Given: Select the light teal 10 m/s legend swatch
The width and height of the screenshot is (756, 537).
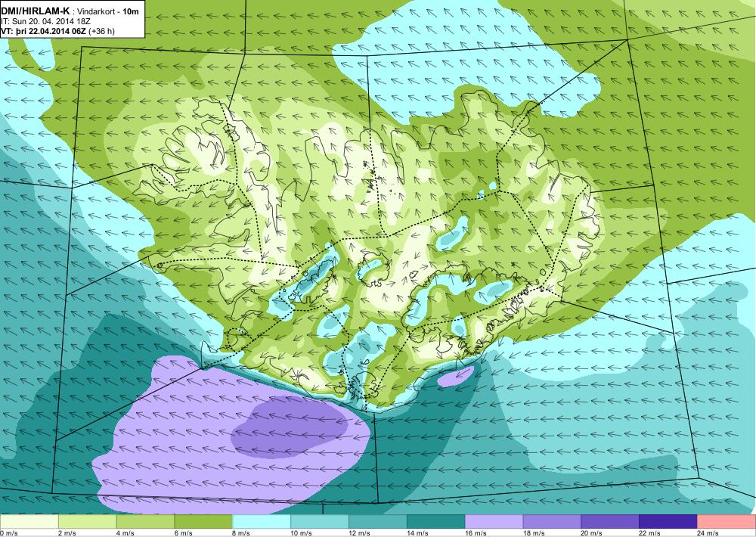Looking at the screenshot, I should pos(320,522).
